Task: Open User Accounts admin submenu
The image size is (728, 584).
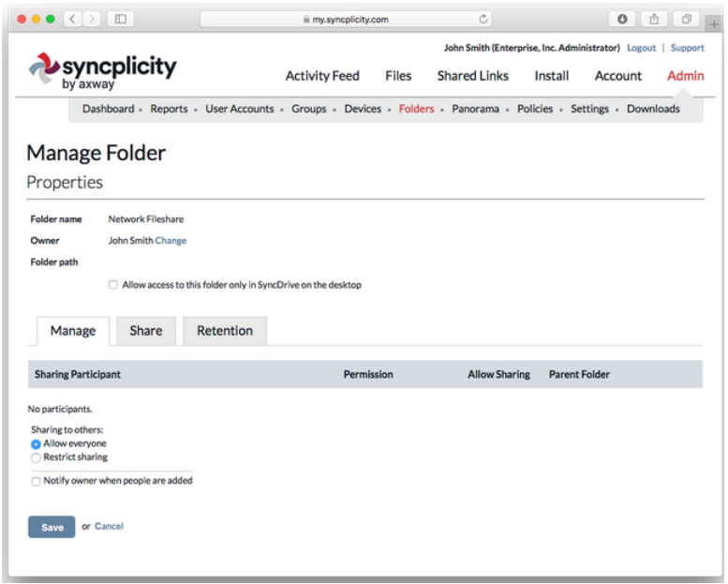Action: pyautogui.click(x=240, y=109)
